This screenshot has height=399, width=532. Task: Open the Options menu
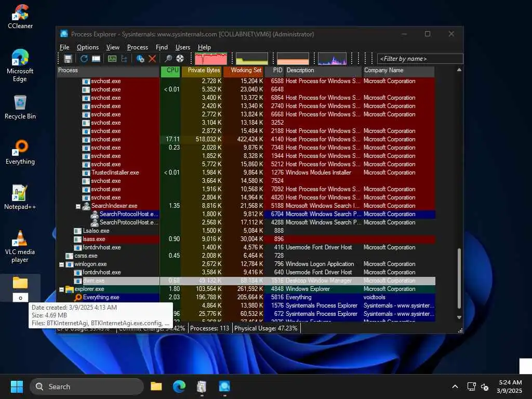(x=87, y=47)
